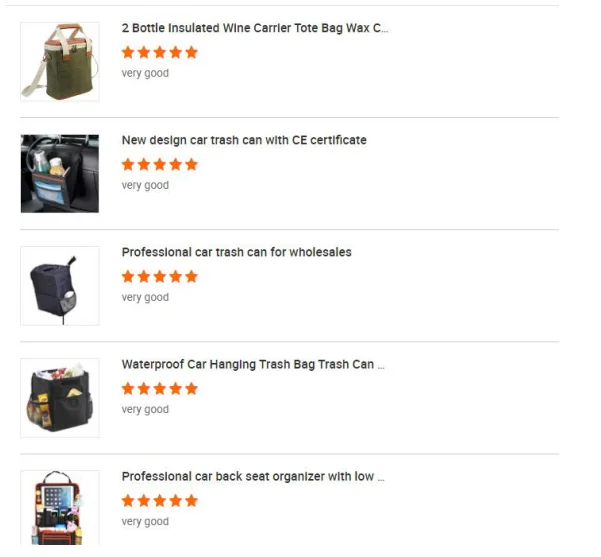Click the five stars under Waterproof Car Hanging Trash Bag
Viewport: 601px width, 557px height.
159,389
